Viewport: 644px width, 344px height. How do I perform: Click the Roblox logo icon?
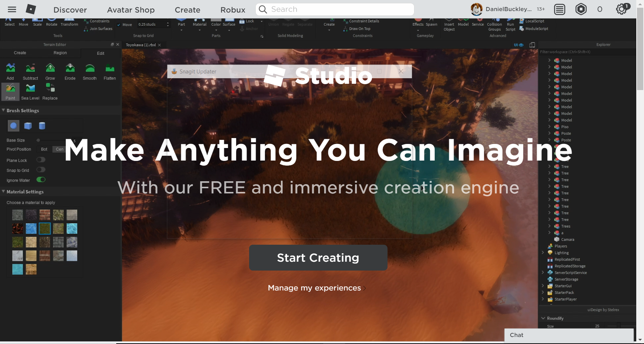(31, 9)
